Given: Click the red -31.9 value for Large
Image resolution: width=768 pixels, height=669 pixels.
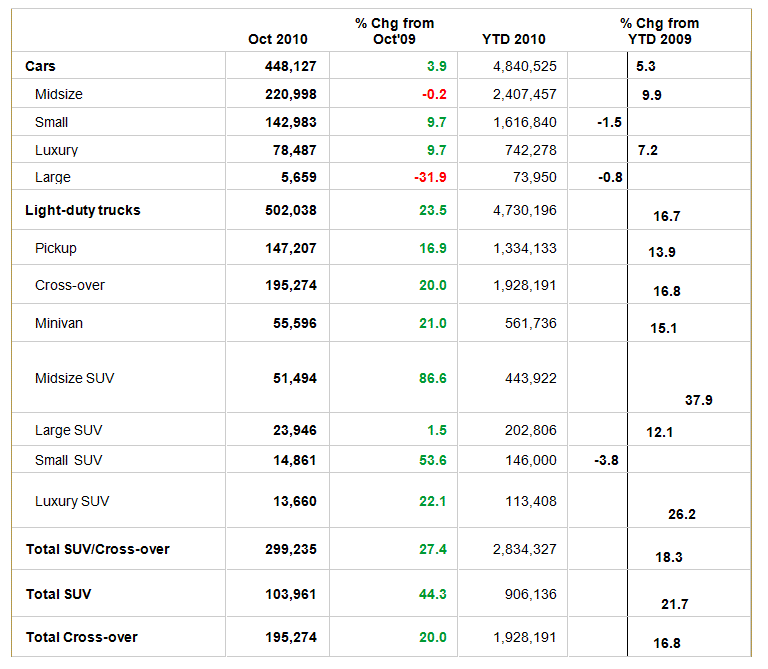Looking at the screenshot, I should 428,178.
